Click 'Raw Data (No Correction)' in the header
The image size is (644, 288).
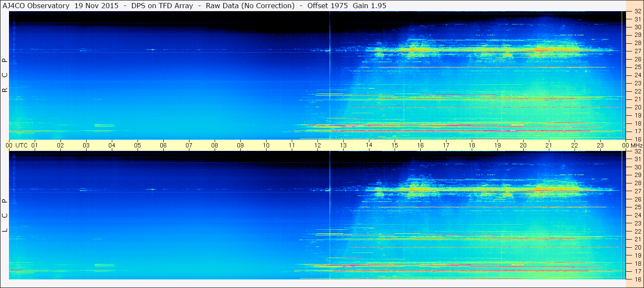click(x=250, y=6)
